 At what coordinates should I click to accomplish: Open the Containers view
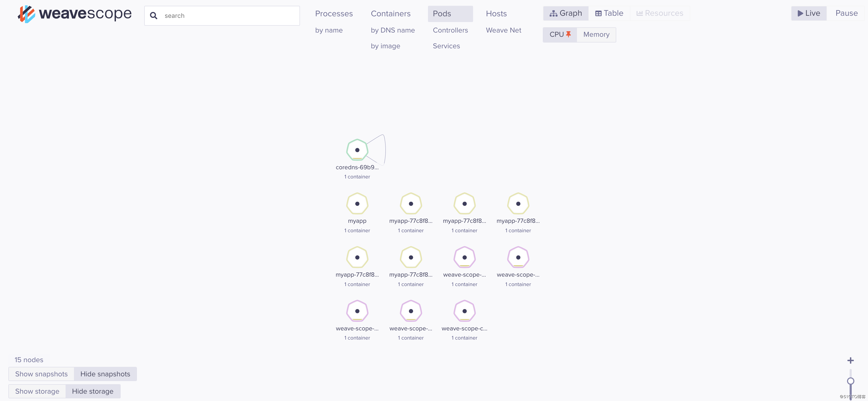(x=390, y=13)
